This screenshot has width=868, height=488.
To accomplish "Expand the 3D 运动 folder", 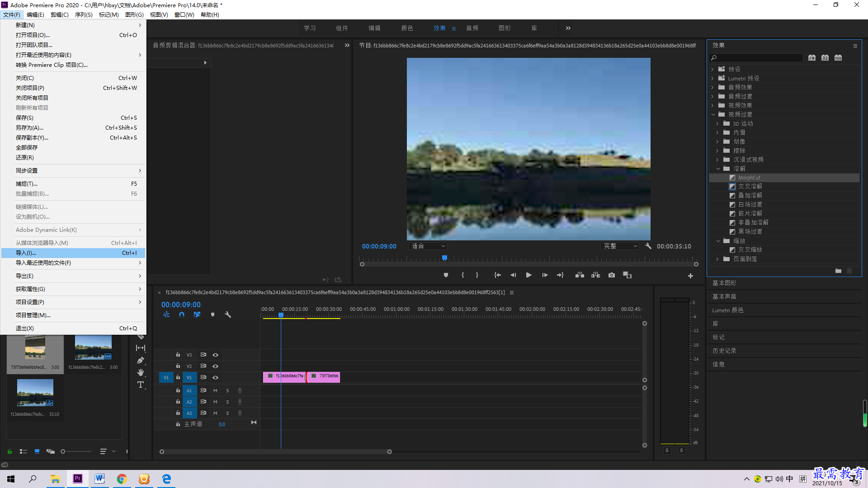I will 717,123.
